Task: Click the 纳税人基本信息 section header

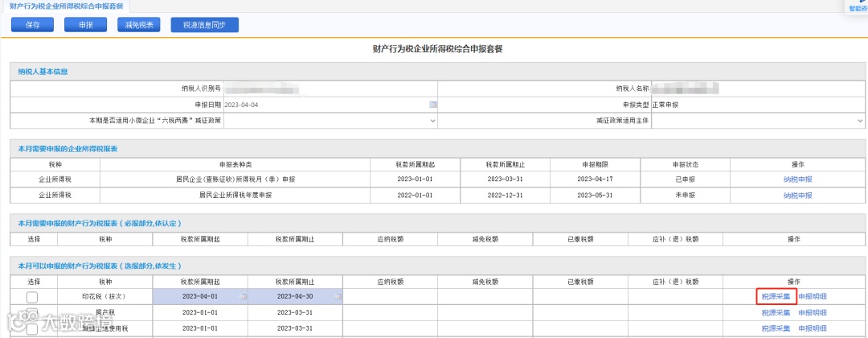Action: point(437,72)
